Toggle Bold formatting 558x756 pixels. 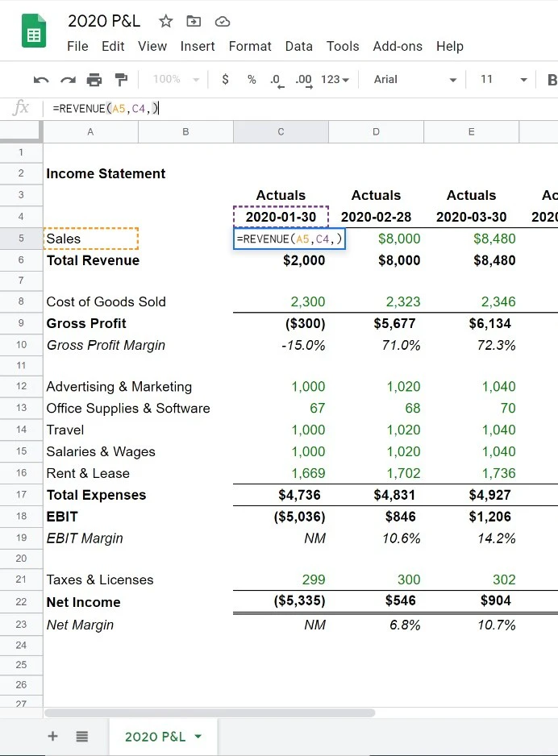pos(552,80)
